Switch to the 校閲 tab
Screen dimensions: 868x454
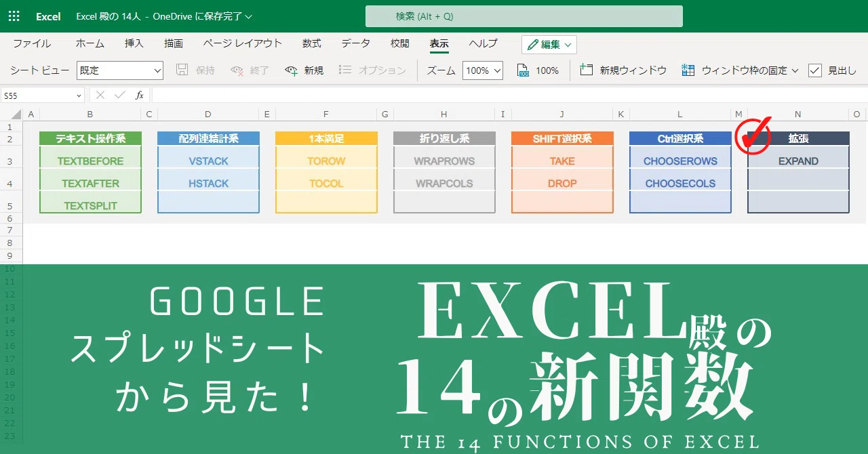[400, 43]
